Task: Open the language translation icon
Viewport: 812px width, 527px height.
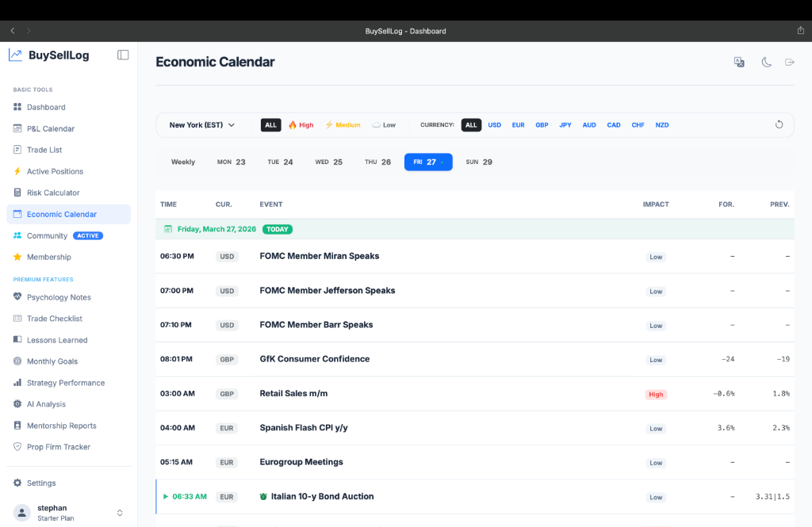Action: [x=739, y=62]
